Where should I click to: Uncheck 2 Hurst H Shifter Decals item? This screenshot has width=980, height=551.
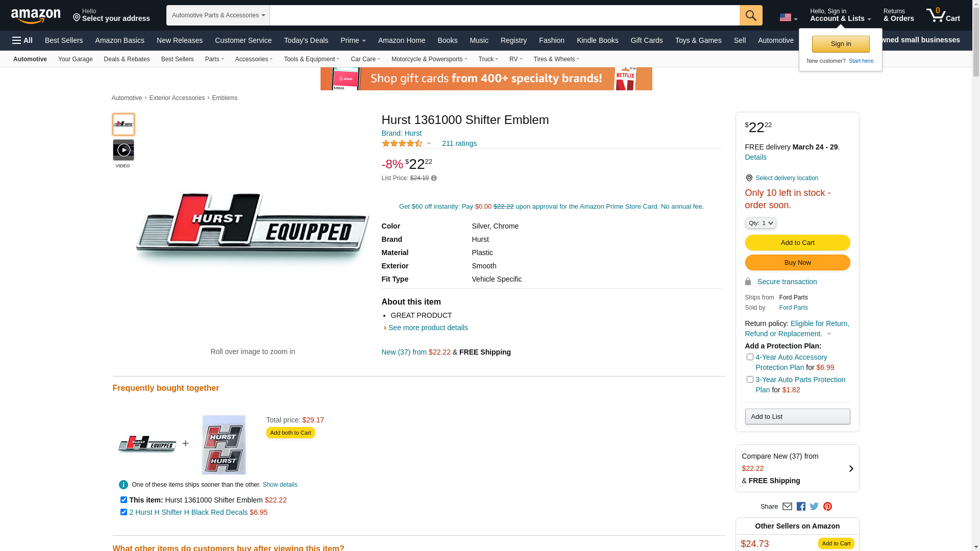point(124,512)
